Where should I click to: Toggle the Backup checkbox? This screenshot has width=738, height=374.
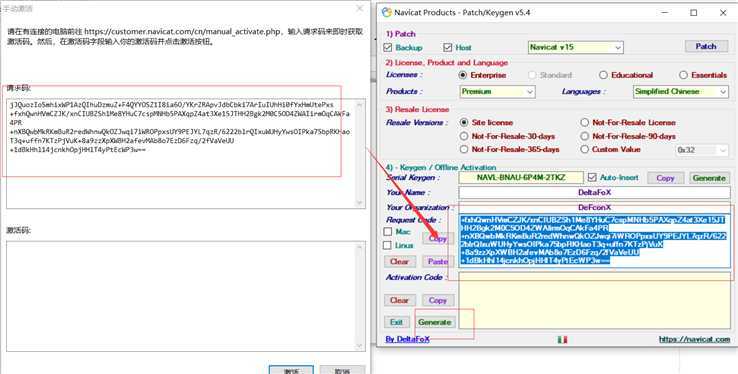(388, 48)
